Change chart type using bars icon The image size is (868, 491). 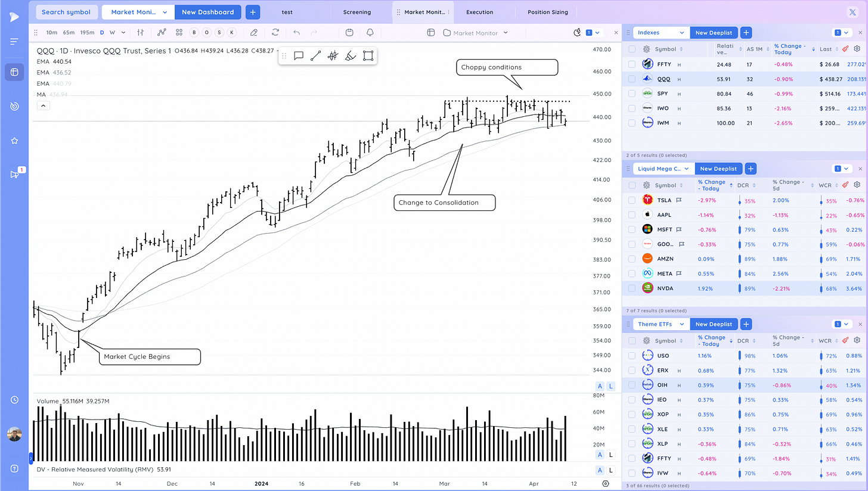pyautogui.click(x=141, y=32)
